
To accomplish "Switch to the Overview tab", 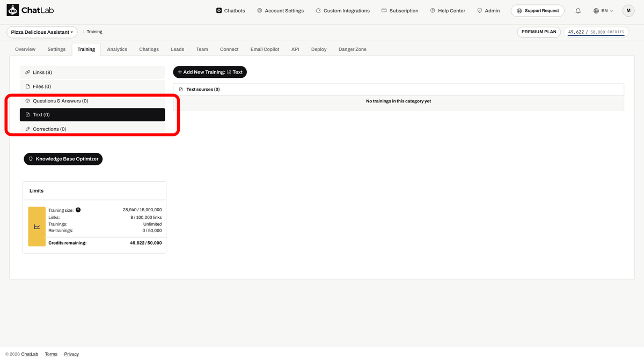I will (25, 49).
